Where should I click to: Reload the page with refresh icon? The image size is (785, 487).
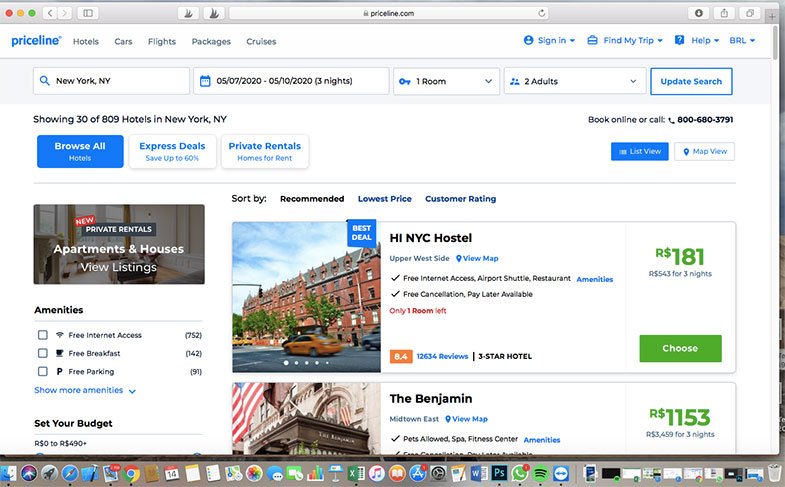[541, 13]
